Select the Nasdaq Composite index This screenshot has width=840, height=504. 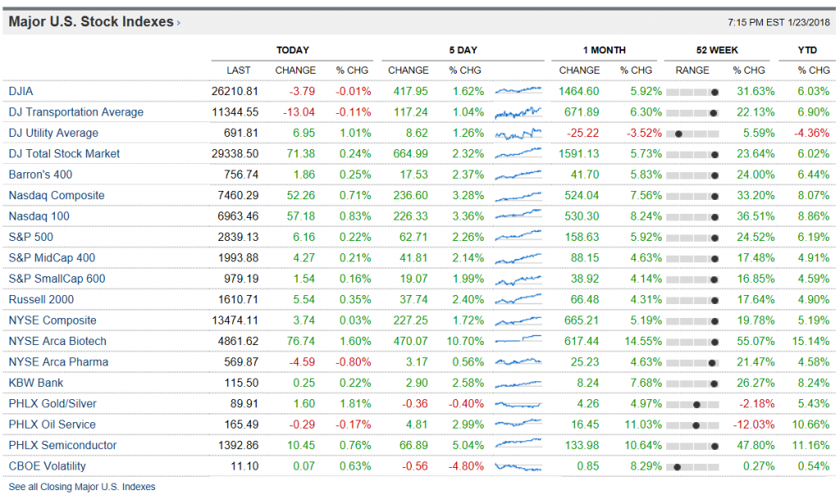pyautogui.click(x=56, y=195)
